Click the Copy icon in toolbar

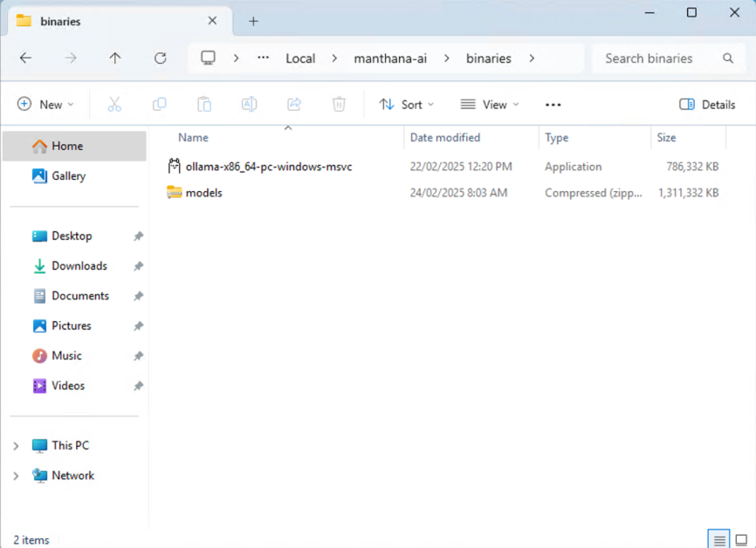(x=159, y=105)
